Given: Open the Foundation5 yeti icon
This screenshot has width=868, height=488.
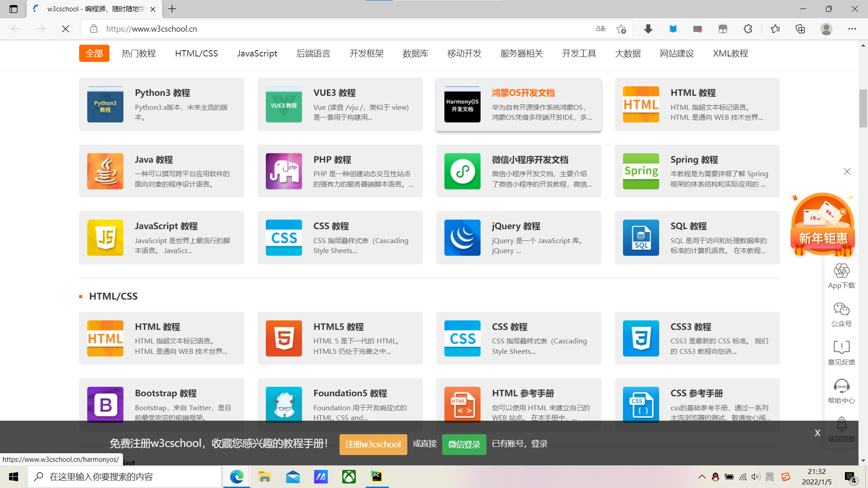Looking at the screenshot, I should pos(283,404).
